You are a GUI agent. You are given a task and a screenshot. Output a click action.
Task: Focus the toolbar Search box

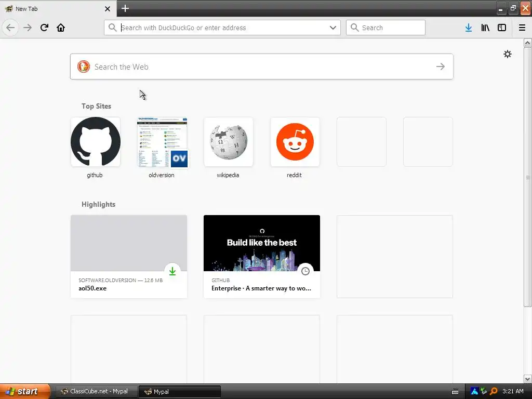(x=385, y=28)
